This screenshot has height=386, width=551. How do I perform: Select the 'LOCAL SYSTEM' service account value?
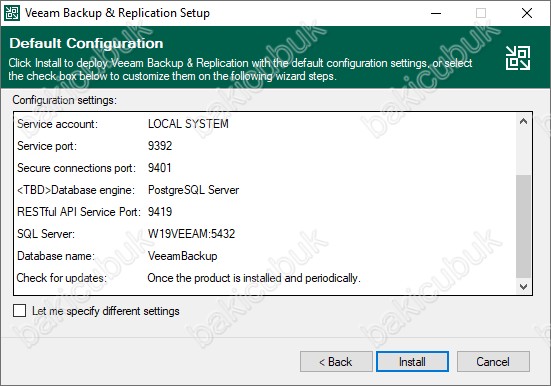(x=188, y=124)
